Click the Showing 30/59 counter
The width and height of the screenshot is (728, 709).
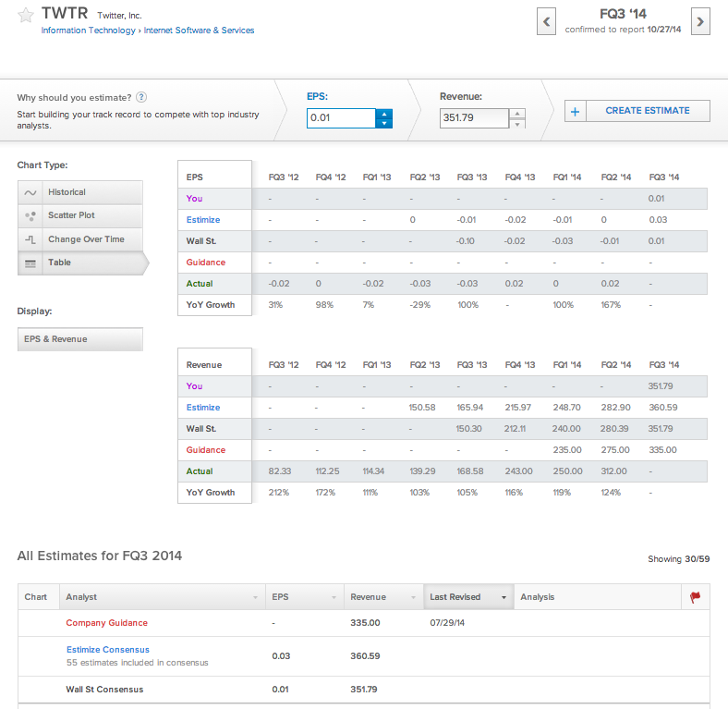tap(679, 559)
